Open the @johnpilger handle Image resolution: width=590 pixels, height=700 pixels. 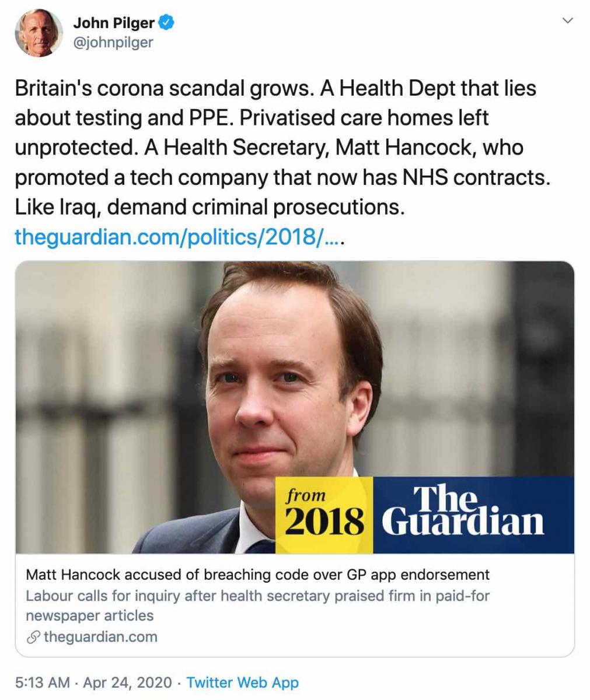coord(113,42)
